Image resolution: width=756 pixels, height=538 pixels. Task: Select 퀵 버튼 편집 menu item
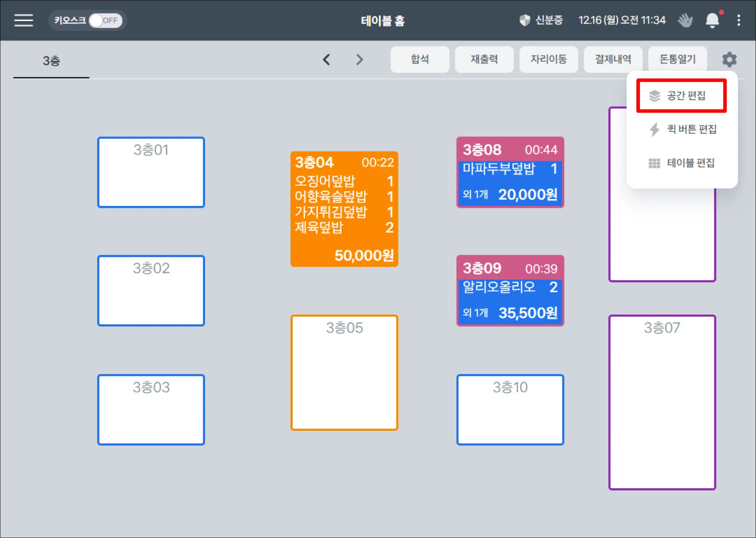click(x=682, y=129)
